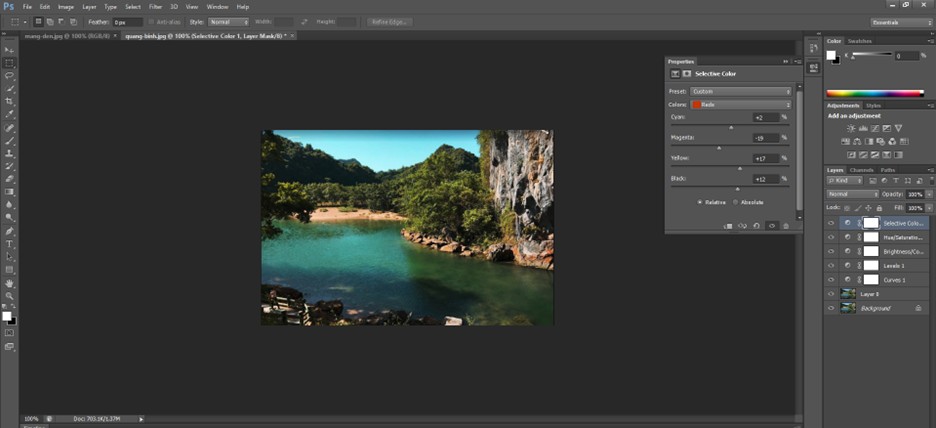Open the tool preset picker arrow

click(25, 22)
